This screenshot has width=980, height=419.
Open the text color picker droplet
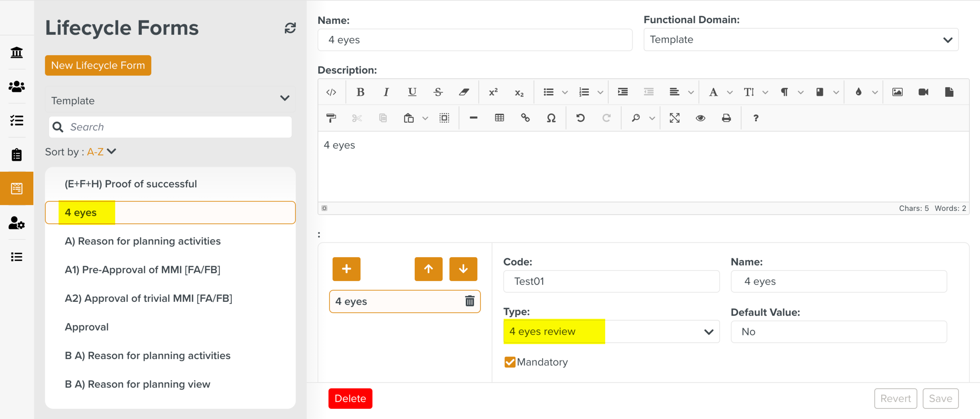pyautogui.click(x=858, y=92)
